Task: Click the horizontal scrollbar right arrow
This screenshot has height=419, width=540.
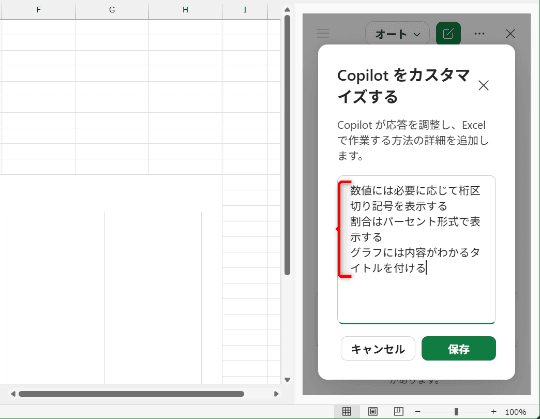Action: (276, 394)
